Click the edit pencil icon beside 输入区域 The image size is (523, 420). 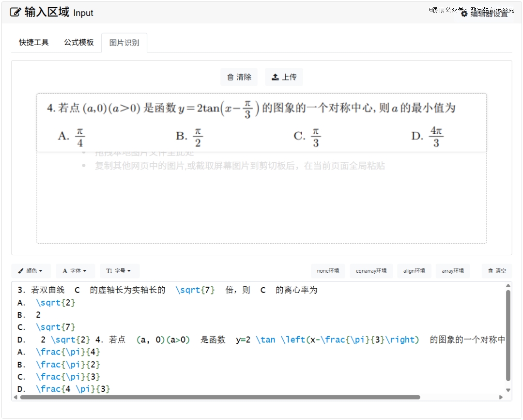coord(15,12)
